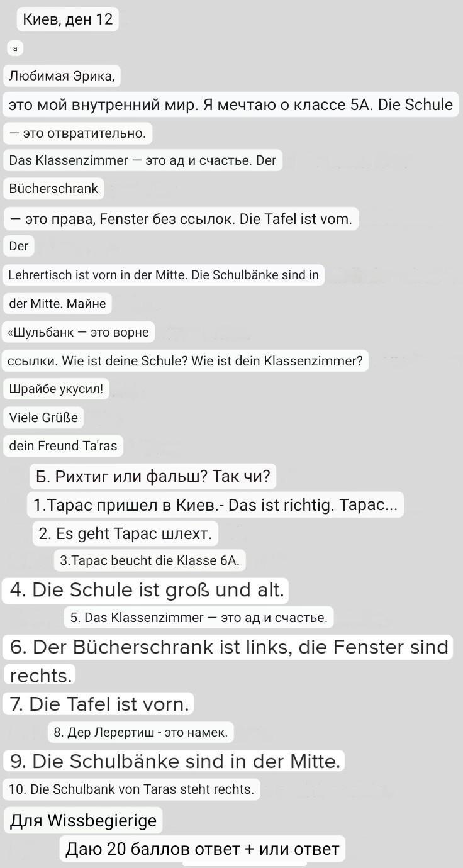
Task: Click the 'dein Freund Ta'ras' signature
Action: 63,446
